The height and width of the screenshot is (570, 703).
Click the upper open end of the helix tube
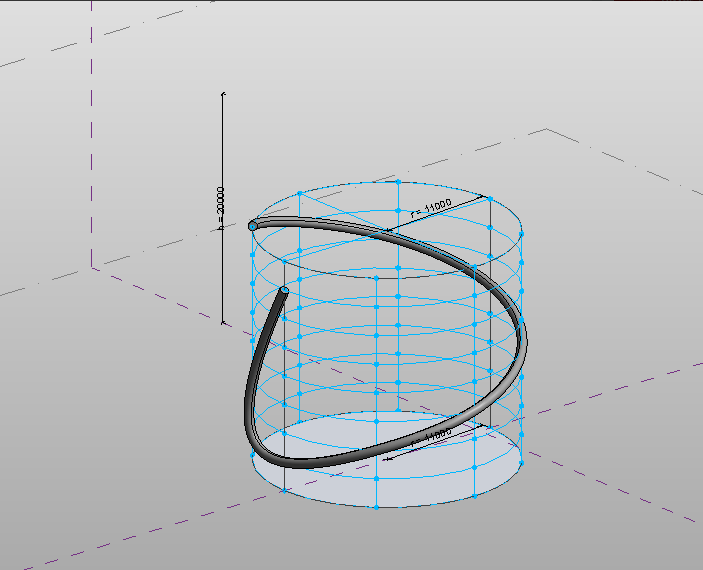point(253,227)
